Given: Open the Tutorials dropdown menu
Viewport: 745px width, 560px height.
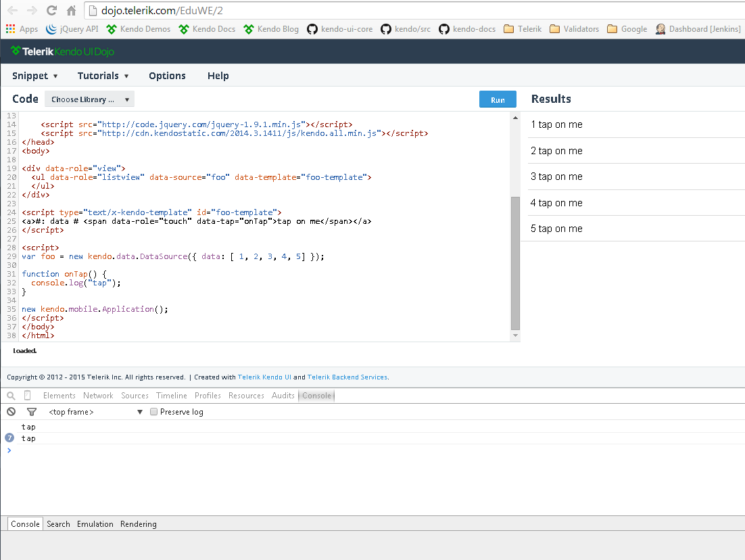Looking at the screenshot, I should click(x=103, y=76).
